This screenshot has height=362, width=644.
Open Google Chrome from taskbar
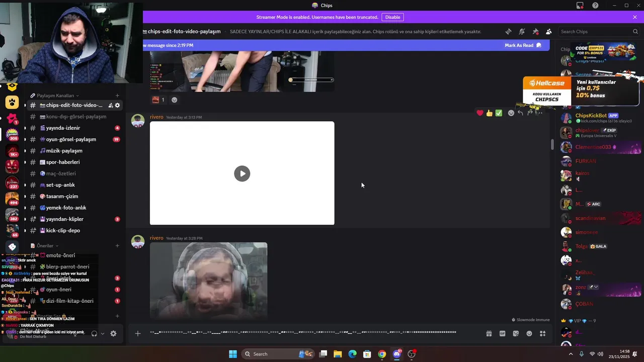[x=382, y=354]
